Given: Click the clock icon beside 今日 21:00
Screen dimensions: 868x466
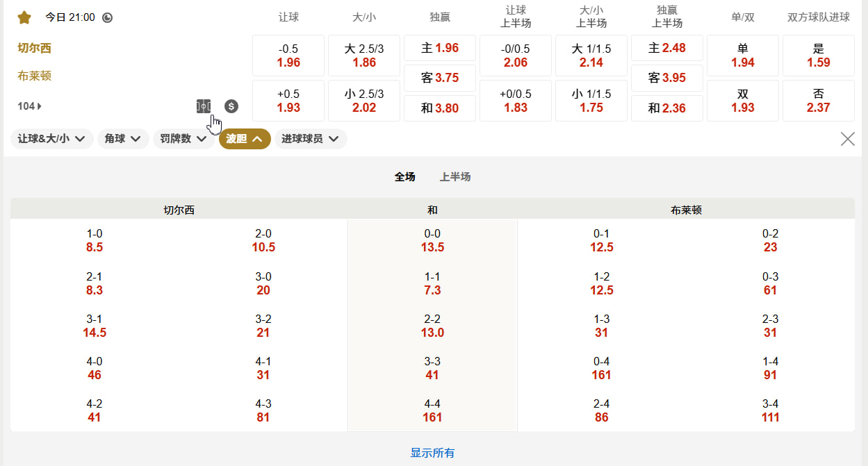Looking at the screenshot, I should tap(107, 17).
